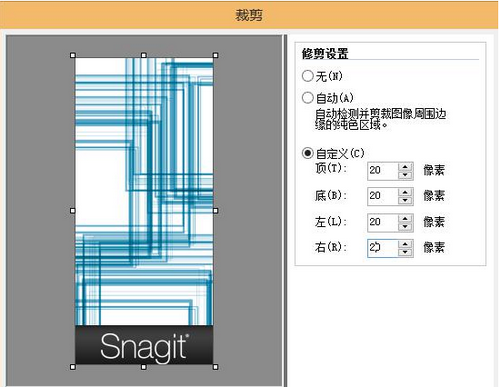The height and width of the screenshot is (387, 500).
Task: Increase the 底(B) value with up arrow
Action: 405,192
